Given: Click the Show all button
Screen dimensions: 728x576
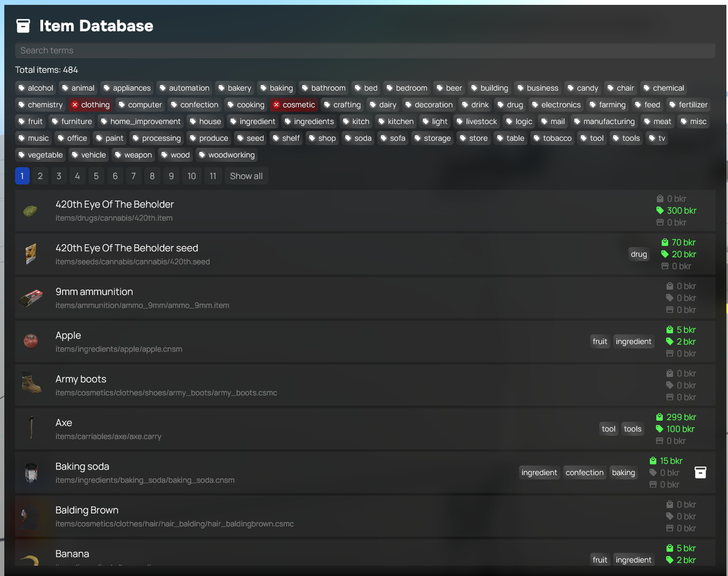Looking at the screenshot, I should (x=246, y=176).
